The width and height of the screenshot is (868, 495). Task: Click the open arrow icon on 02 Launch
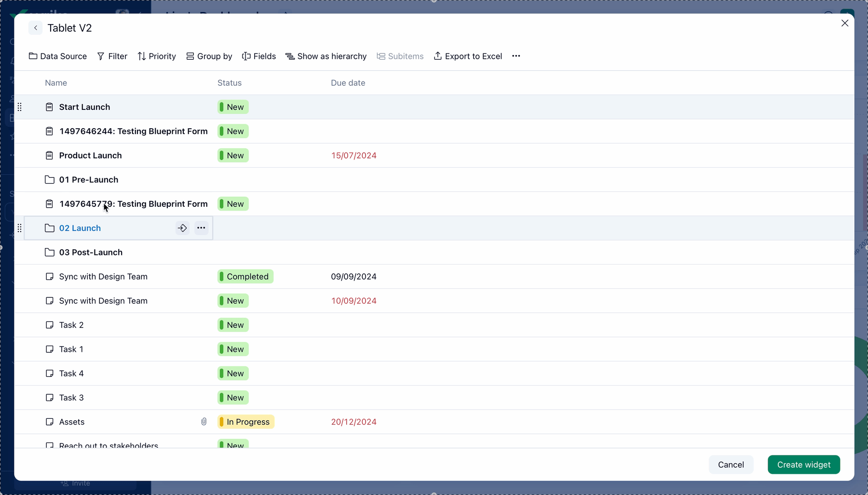tap(182, 228)
